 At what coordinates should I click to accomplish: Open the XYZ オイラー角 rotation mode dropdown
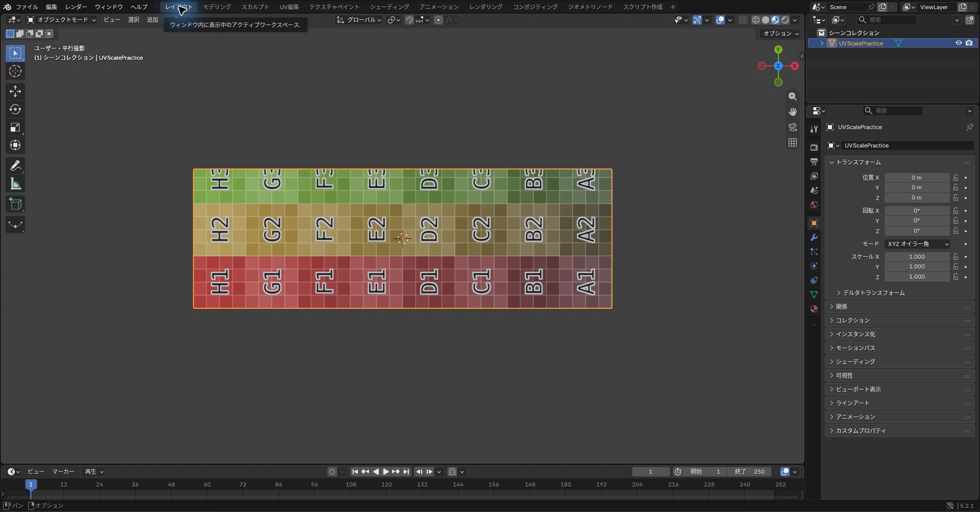point(917,244)
